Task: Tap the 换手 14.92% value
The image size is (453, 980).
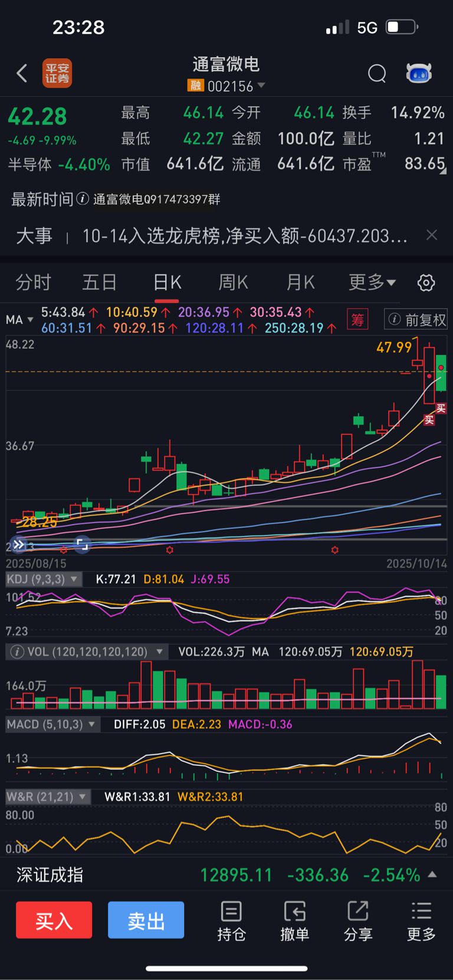Action: pos(418,112)
